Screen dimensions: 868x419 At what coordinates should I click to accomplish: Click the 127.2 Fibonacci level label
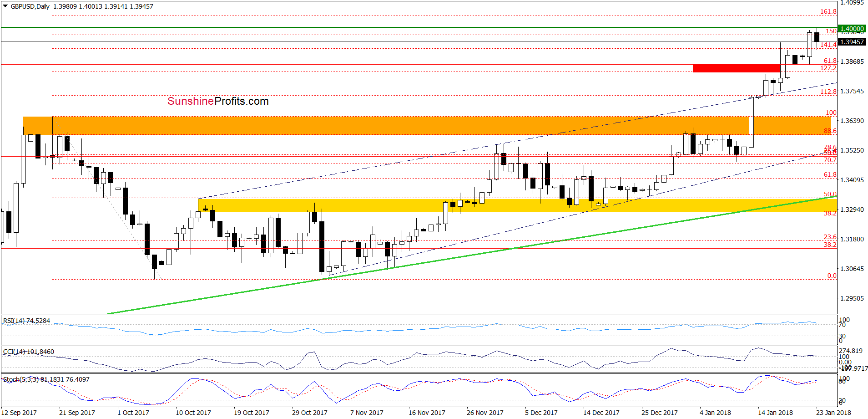[x=828, y=68]
